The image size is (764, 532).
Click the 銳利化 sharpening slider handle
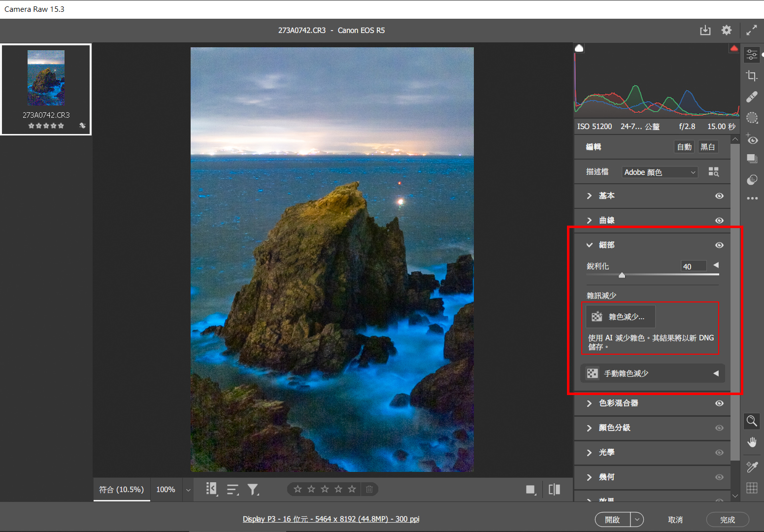tap(622, 275)
